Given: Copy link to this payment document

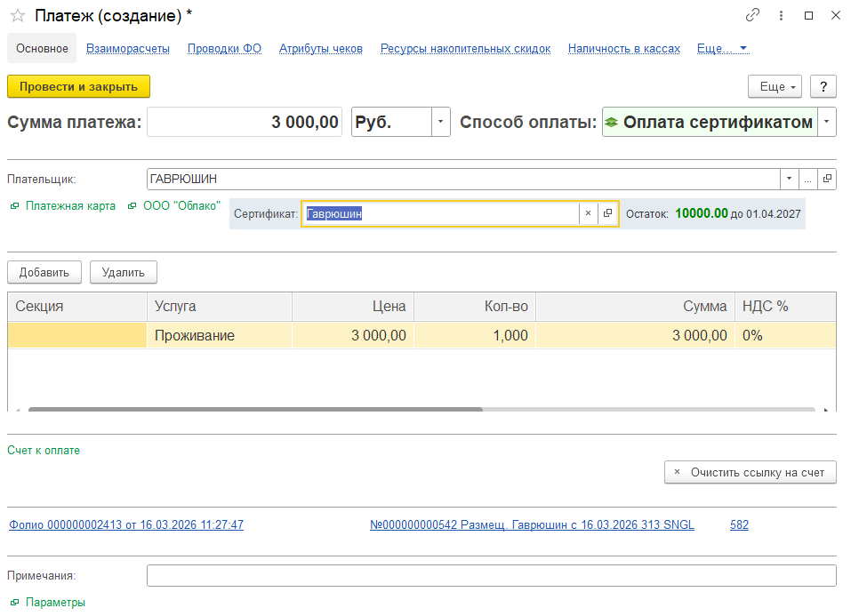Looking at the screenshot, I should (x=752, y=15).
